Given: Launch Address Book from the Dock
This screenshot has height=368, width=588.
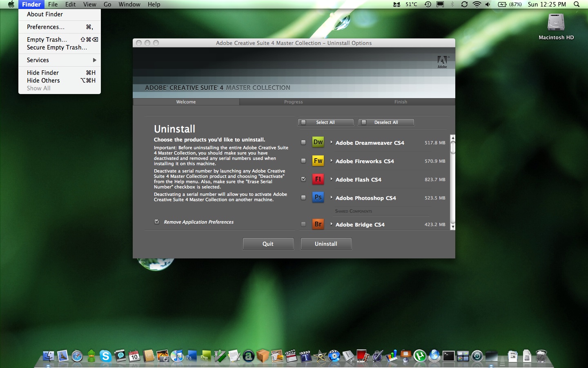Looking at the screenshot, I should pyautogui.click(x=149, y=356).
